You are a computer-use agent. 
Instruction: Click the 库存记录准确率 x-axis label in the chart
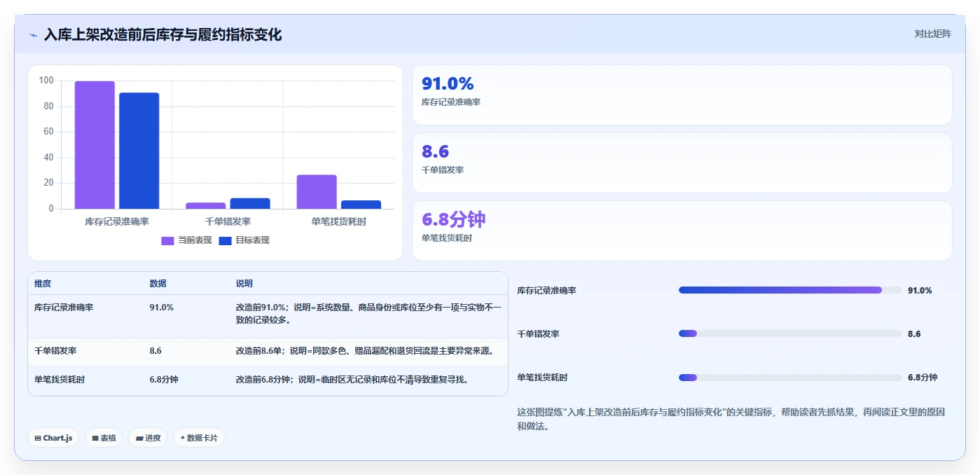click(x=117, y=221)
